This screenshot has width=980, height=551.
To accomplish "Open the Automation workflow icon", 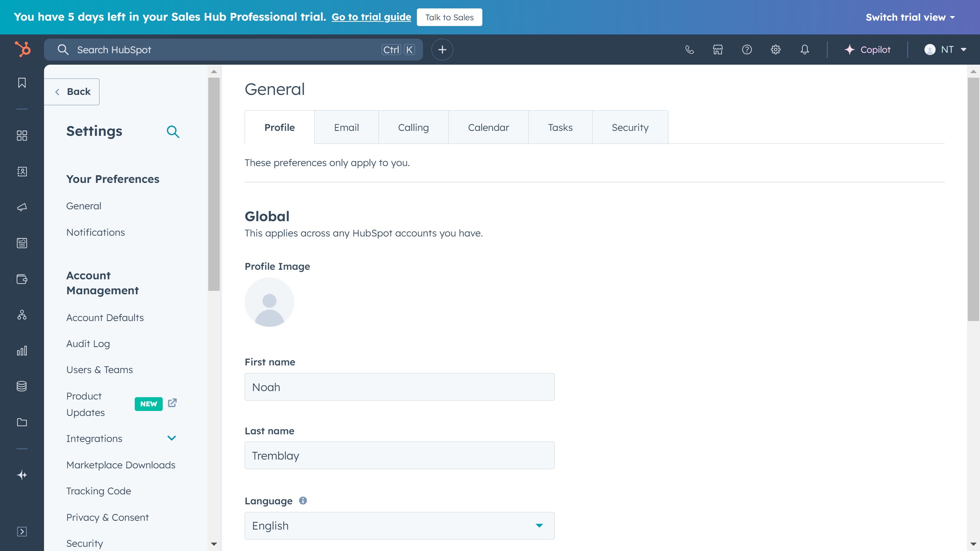I will pos(22,315).
